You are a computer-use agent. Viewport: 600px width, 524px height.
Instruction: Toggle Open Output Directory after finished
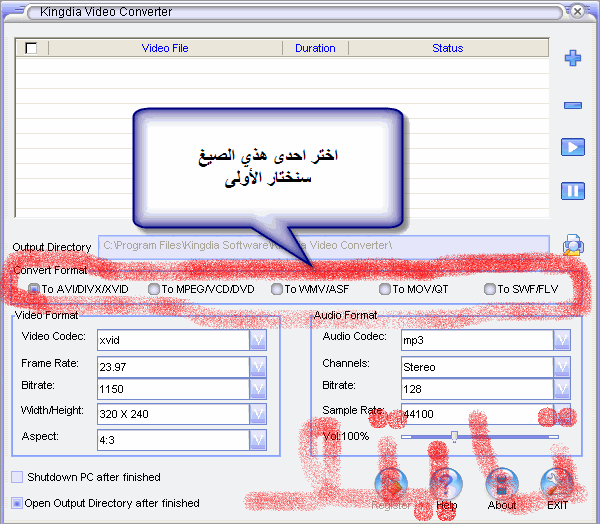tap(17, 503)
